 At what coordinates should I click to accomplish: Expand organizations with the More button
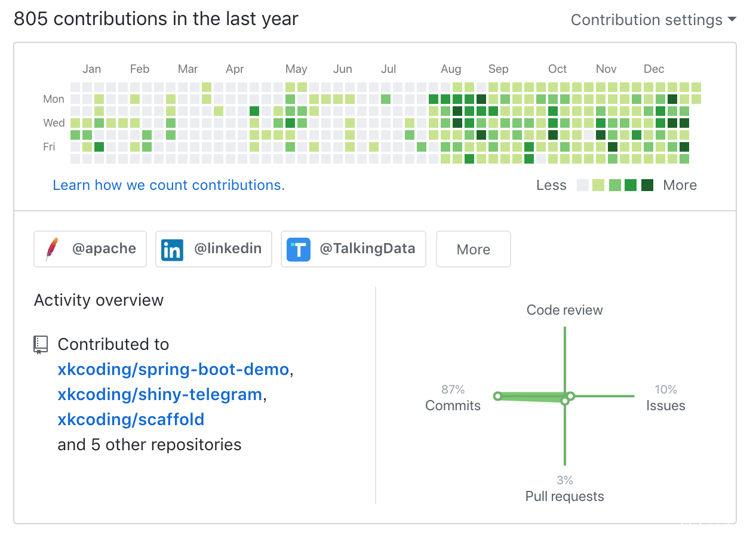473,250
